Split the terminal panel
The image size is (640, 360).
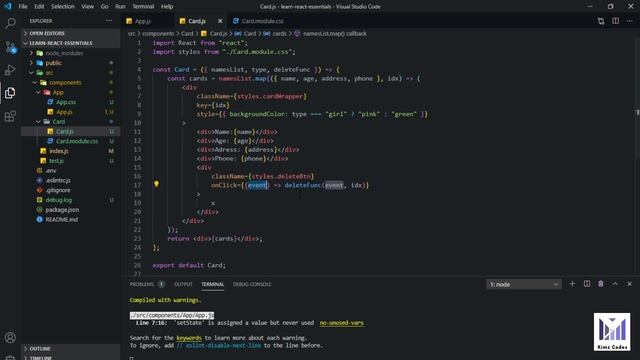[x=587, y=284]
